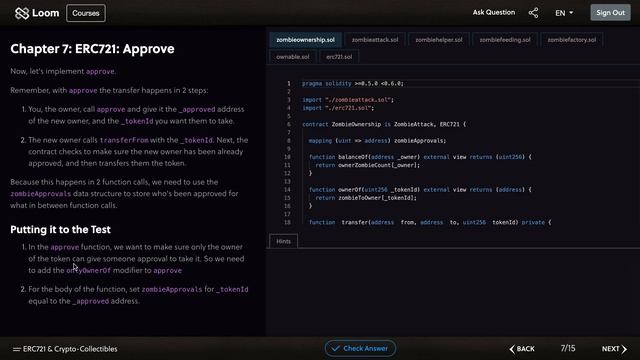
Task: Go to previous chapter with BACK
Action: click(522, 349)
